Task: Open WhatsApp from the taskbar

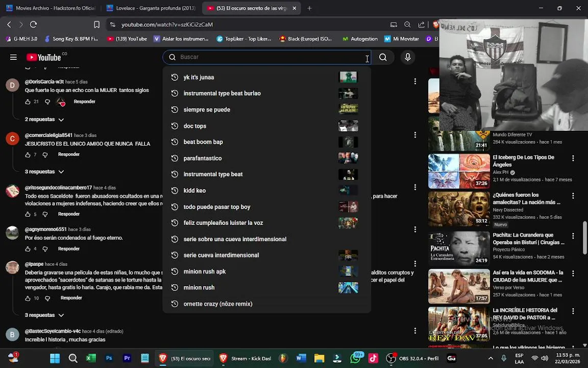Action: coord(355,358)
